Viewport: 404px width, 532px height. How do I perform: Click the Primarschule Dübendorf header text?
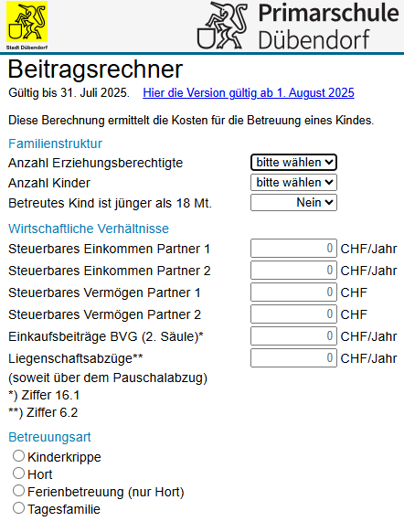(x=328, y=26)
